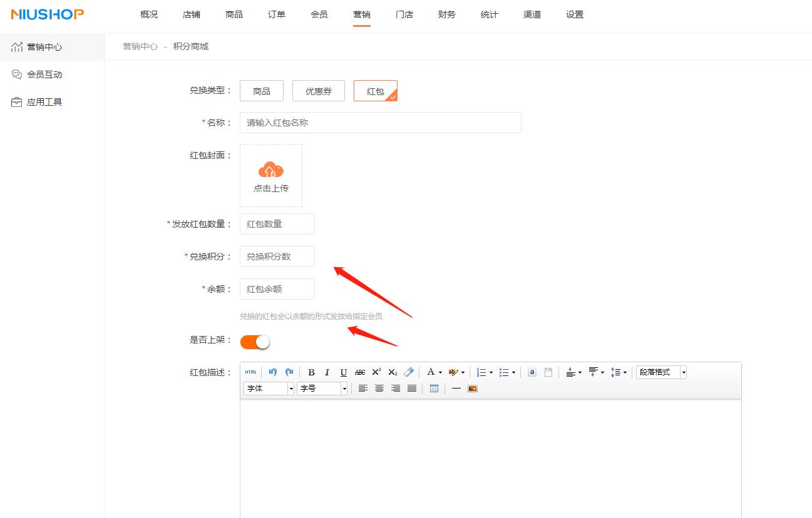This screenshot has height=518, width=812.
Task: Click the Undo icon in the description editor
Action: coord(273,372)
